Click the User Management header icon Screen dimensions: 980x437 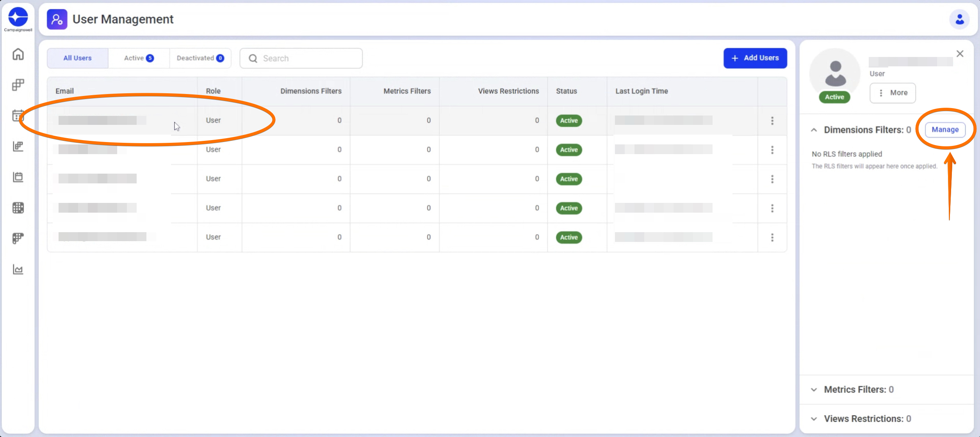click(57, 19)
